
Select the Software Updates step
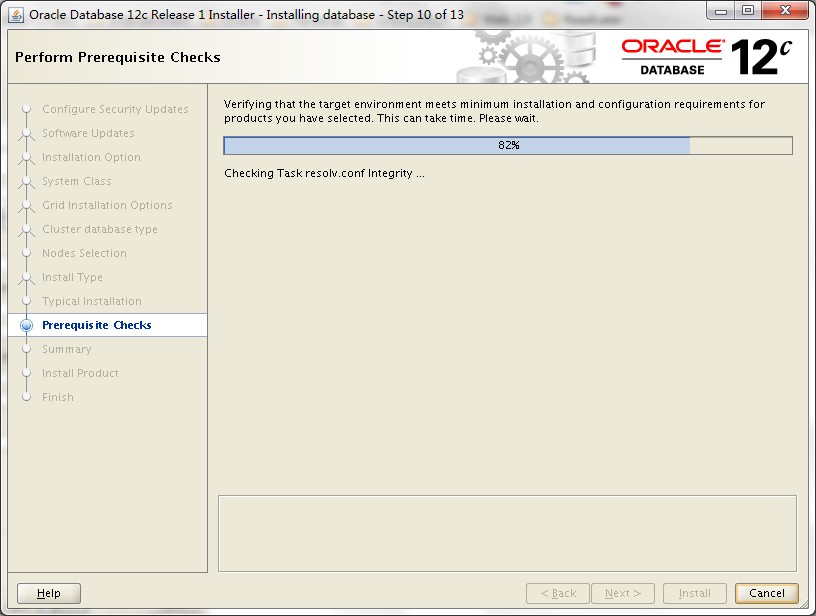pyautogui.click(x=88, y=133)
